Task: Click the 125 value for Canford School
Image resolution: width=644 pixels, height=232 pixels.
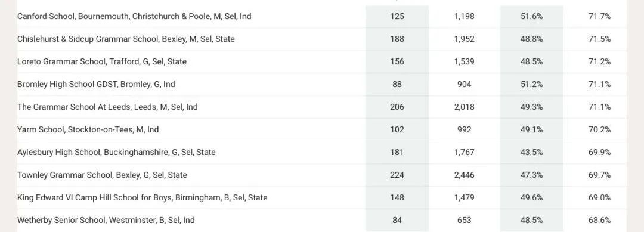Action: coord(397,17)
